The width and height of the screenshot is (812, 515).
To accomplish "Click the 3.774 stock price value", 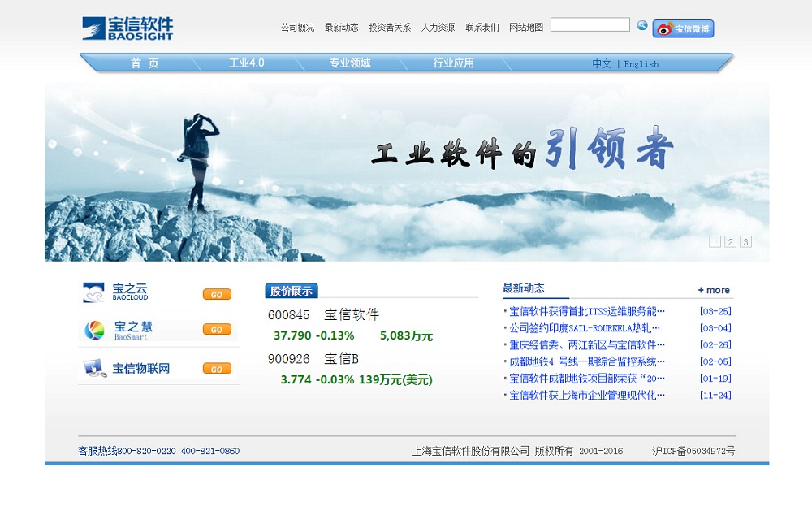I will [296, 380].
